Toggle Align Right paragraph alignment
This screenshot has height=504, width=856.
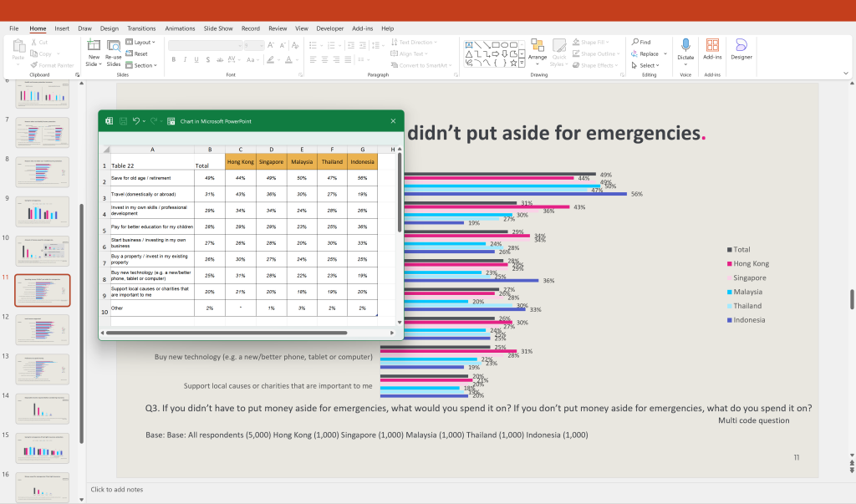336,59
